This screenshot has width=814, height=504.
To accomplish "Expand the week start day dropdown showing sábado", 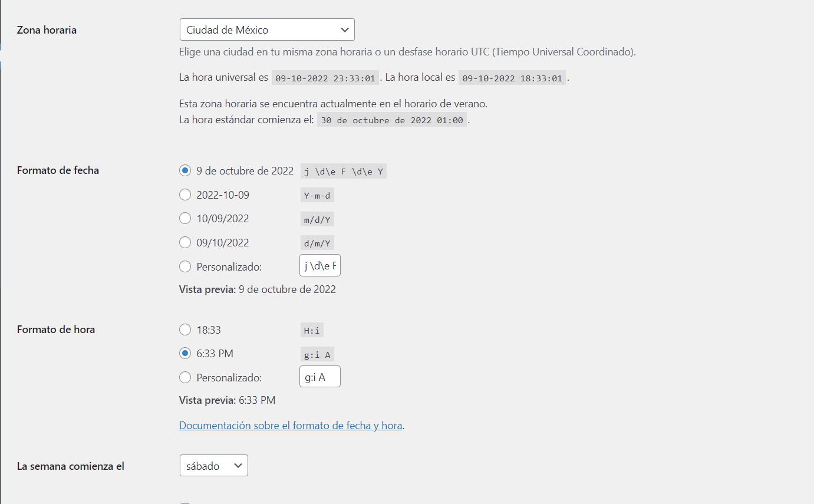I will (214, 466).
